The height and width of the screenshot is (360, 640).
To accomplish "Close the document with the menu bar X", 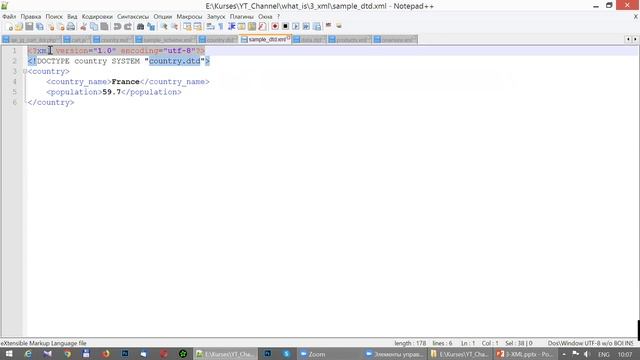I will [636, 17].
